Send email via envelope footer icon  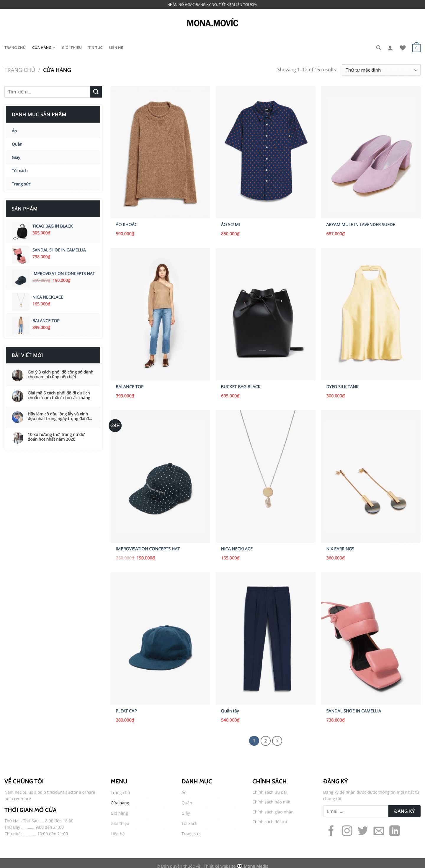pyautogui.click(x=379, y=831)
